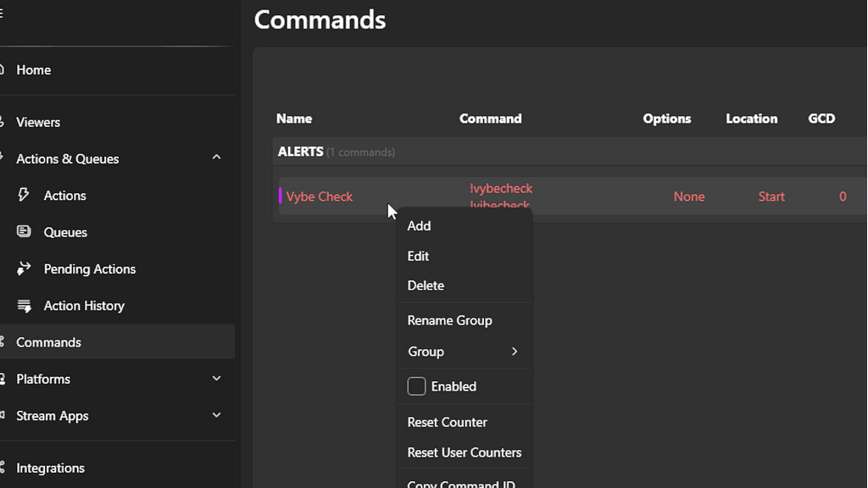Image resolution: width=868 pixels, height=488 pixels.
Task: Select Delete in the context menu
Action: pyautogui.click(x=426, y=286)
